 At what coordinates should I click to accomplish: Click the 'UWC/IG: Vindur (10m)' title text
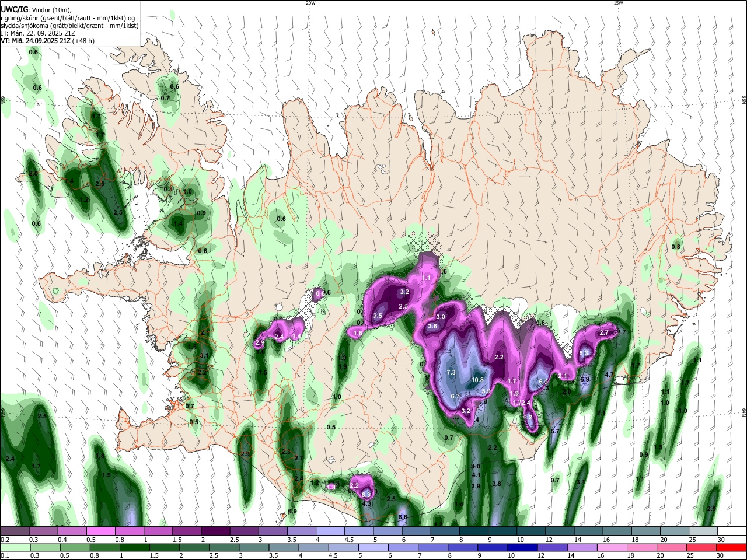click(x=36, y=10)
